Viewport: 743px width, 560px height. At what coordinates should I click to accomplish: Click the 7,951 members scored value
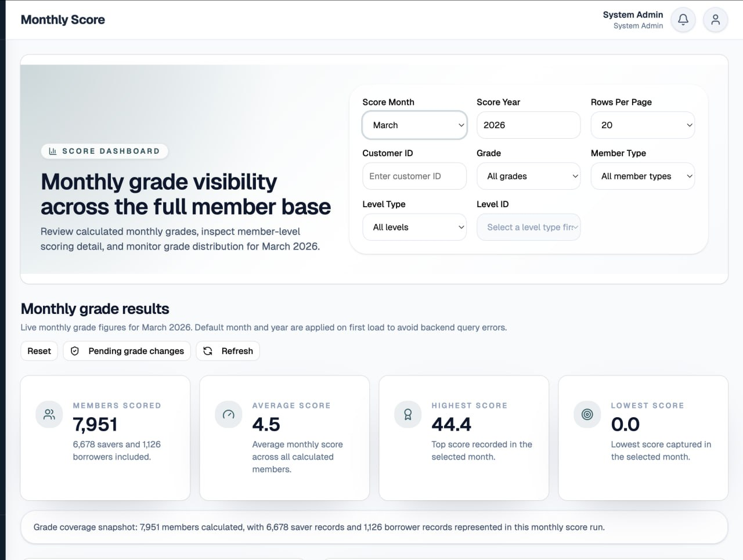click(x=95, y=425)
